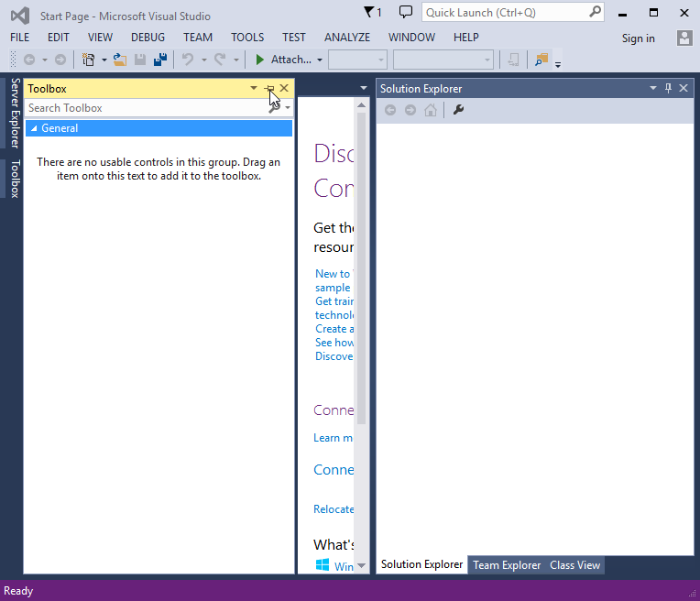
Task: Open the Relocate link on Start Page
Action: 334,509
